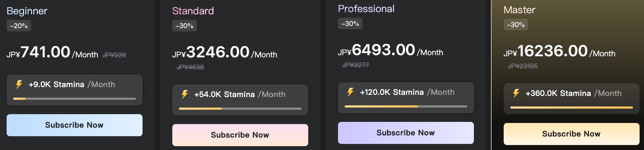Click the -30% badge under Standard
Screen dimensions: 644x150
click(x=184, y=26)
